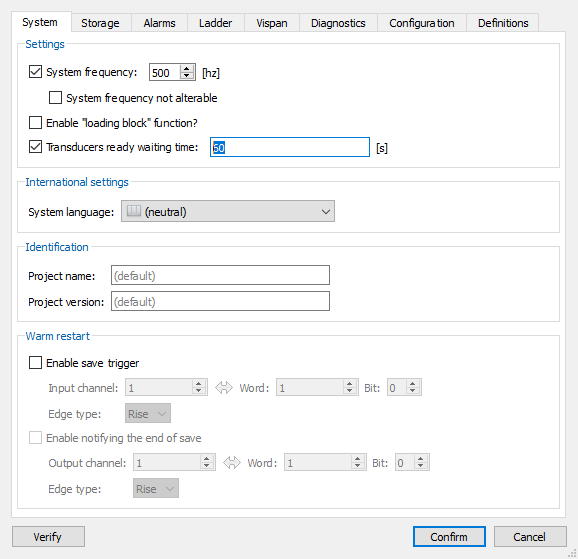
Task: Uncheck Transducers ready waiting time
Action: [x=35, y=147]
